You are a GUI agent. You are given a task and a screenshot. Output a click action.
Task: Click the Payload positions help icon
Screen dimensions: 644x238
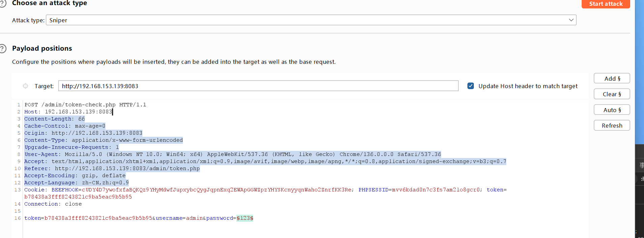click(x=3, y=49)
